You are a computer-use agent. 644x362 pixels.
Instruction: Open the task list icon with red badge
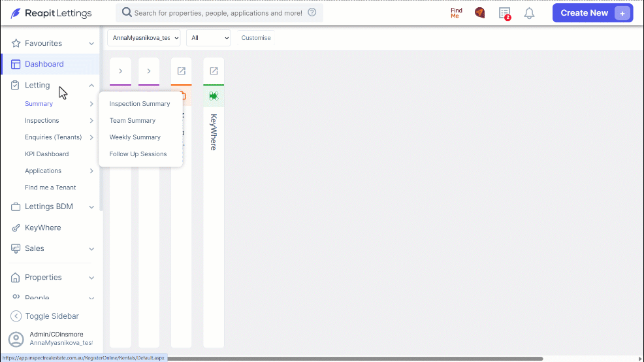coord(505,13)
